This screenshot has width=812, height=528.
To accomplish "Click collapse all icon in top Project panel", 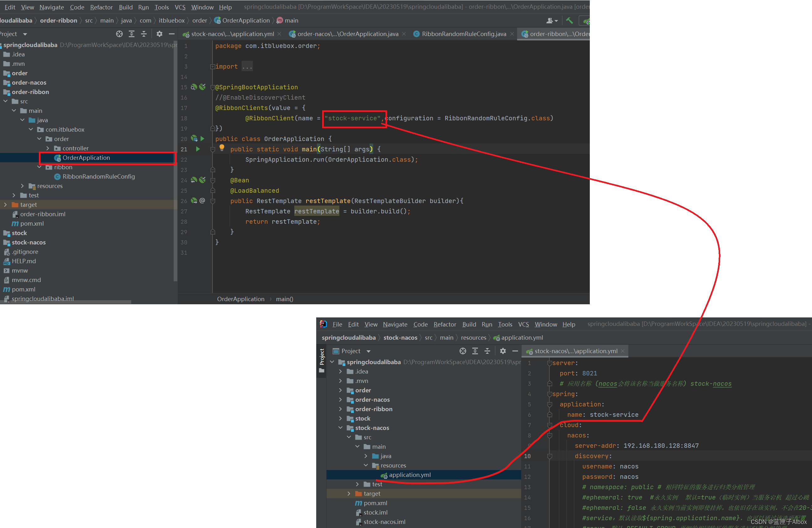I will tap(144, 34).
